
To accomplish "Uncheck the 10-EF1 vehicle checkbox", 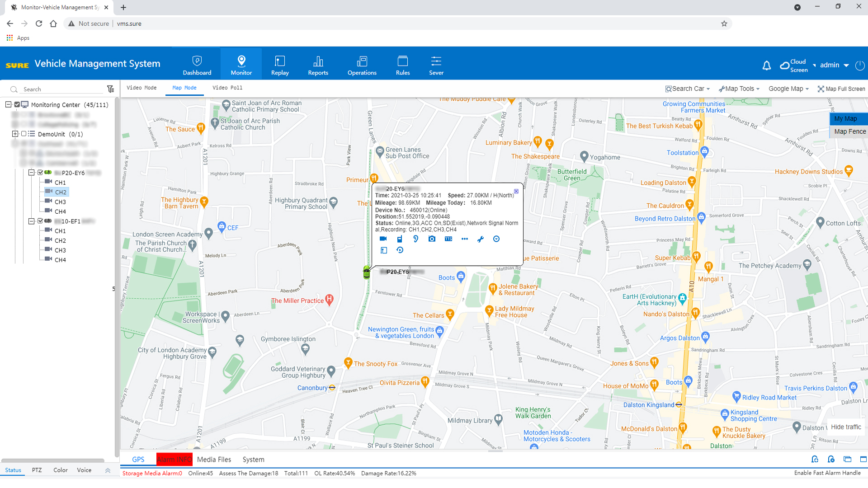I will tap(40, 221).
